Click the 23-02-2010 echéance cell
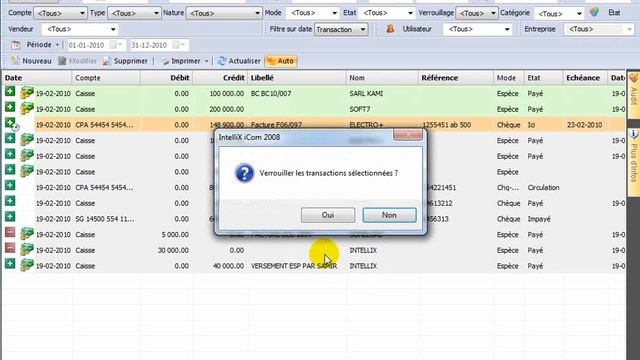 tap(584, 125)
